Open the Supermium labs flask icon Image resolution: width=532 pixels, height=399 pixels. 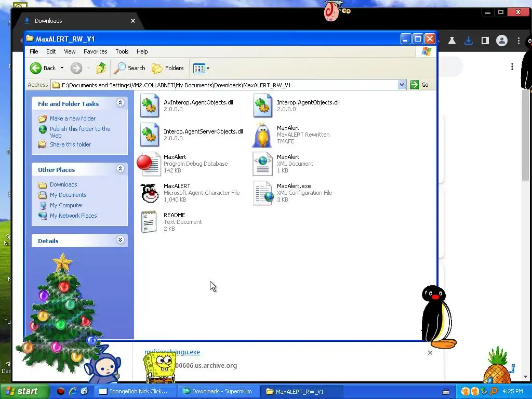451,41
